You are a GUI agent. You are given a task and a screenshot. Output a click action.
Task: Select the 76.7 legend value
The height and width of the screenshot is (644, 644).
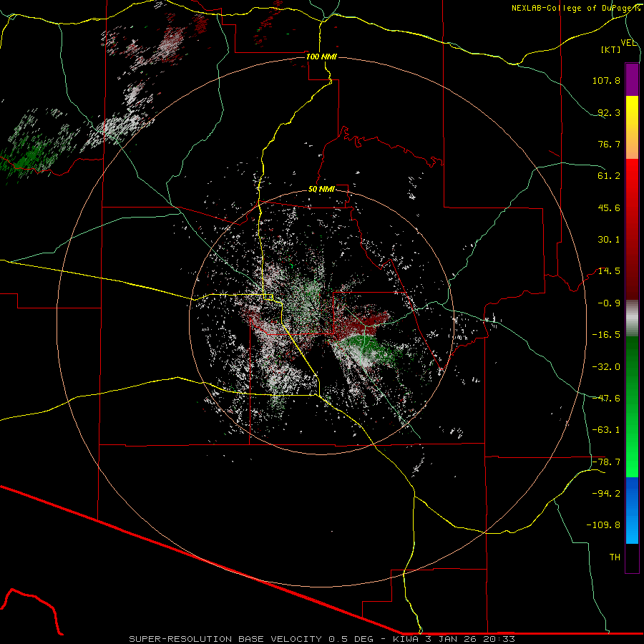coord(609,144)
